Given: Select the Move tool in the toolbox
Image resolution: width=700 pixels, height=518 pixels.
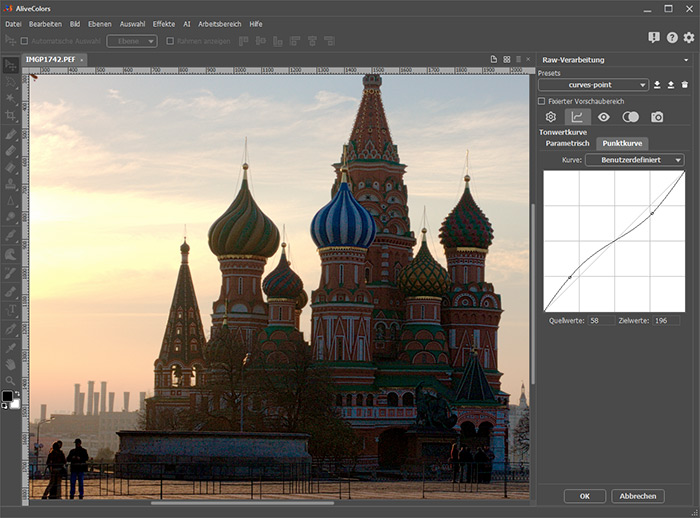Looking at the screenshot, I should point(10,65).
